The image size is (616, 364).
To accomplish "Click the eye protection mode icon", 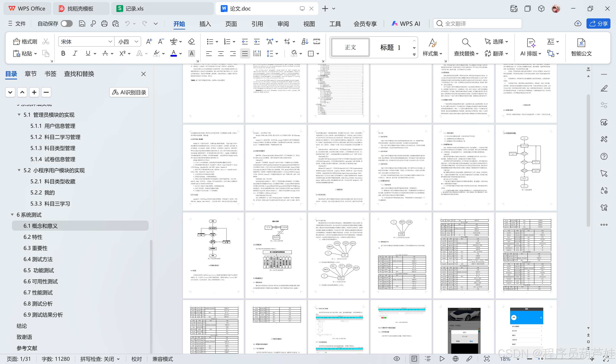I will tap(397, 359).
